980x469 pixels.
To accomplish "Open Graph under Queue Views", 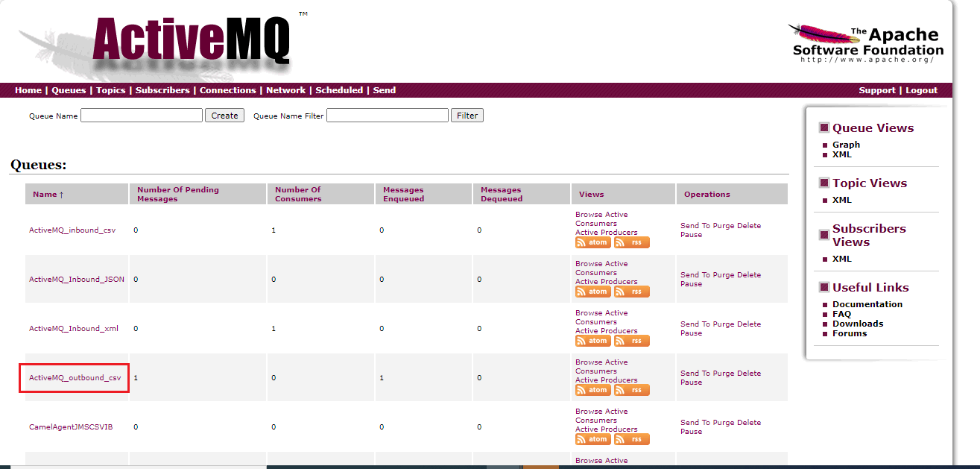I will tap(846, 145).
